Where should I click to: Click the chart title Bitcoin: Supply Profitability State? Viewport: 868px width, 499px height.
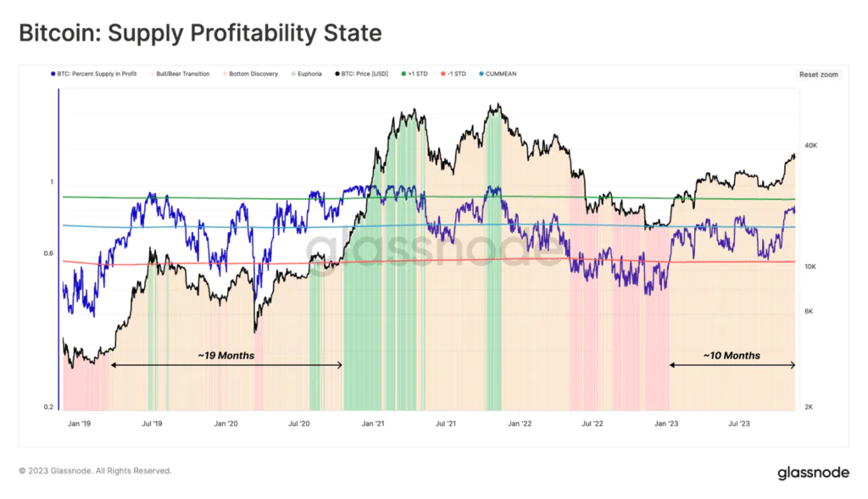pyautogui.click(x=200, y=33)
